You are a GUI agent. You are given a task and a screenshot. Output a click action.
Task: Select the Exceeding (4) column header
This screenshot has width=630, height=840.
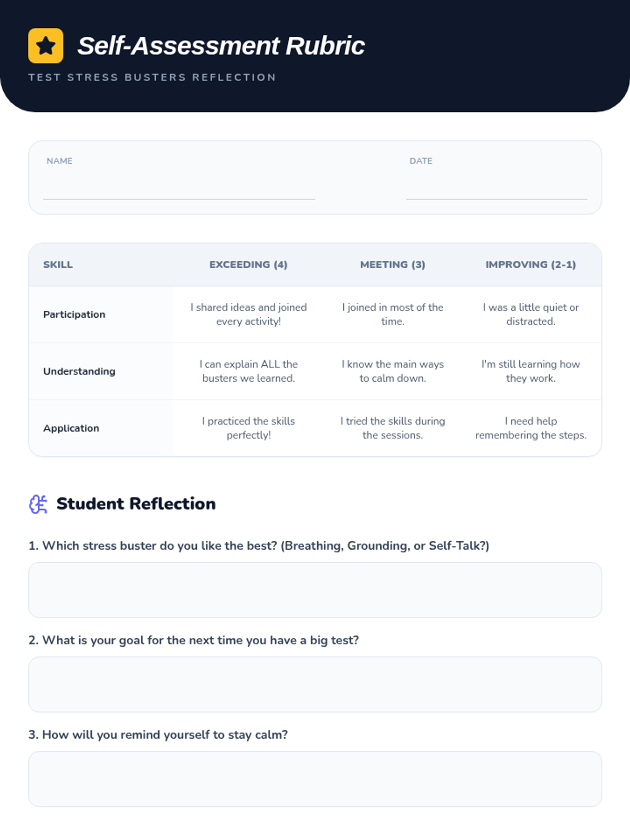pos(248,265)
